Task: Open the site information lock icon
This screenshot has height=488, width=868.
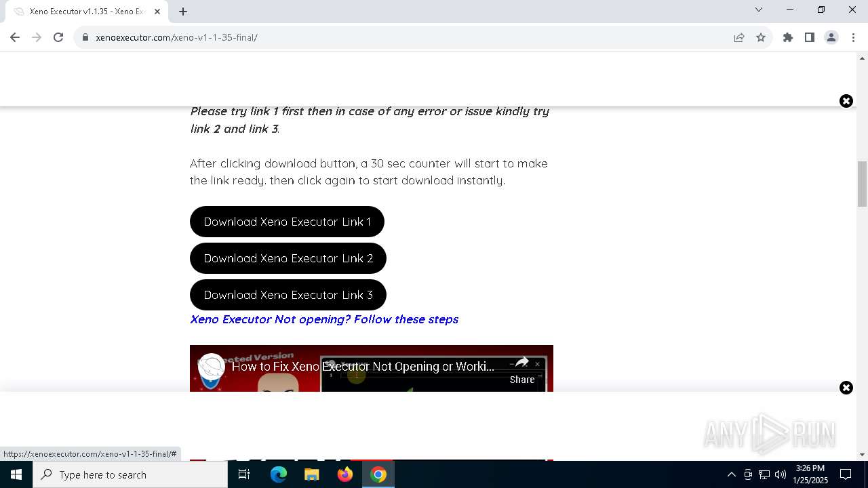Action: [85, 37]
